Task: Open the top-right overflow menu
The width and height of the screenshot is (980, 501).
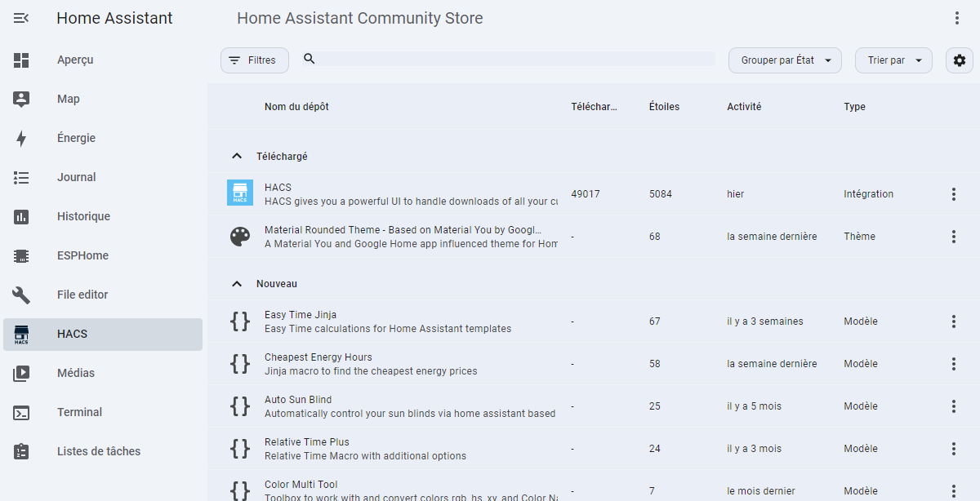Action: (x=957, y=18)
